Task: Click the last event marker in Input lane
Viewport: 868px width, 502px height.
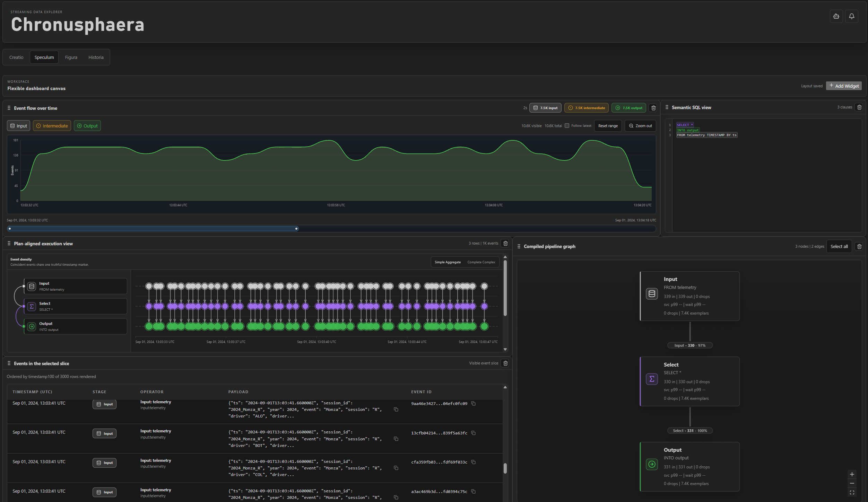Action: click(484, 286)
